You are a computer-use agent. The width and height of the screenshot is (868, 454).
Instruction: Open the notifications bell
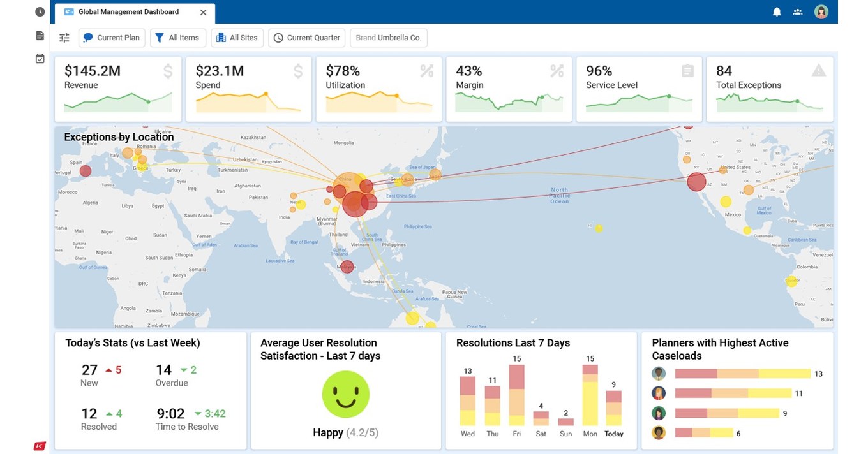(x=777, y=11)
